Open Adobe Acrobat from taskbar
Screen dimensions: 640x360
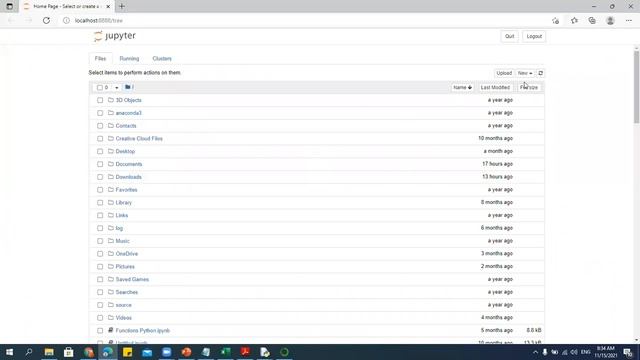tap(245, 352)
